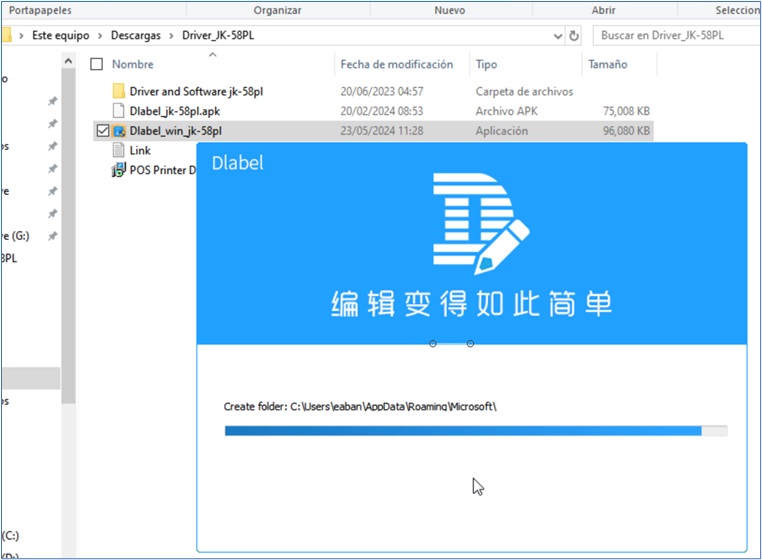762x560 pixels.
Task: Open the address bar history dropdown
Action: click(558, 36)
